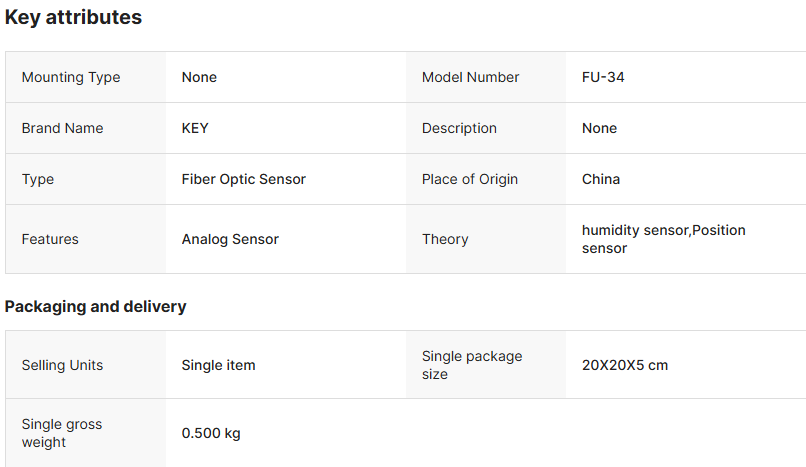Select the Single item value
The image size is (806, 467).
(218, 365)
